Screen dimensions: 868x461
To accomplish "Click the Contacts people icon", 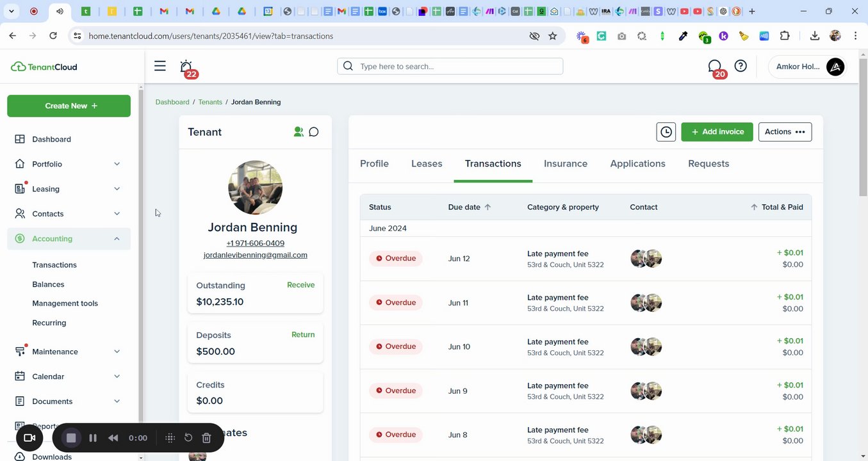I will click(x=20, y=214).
